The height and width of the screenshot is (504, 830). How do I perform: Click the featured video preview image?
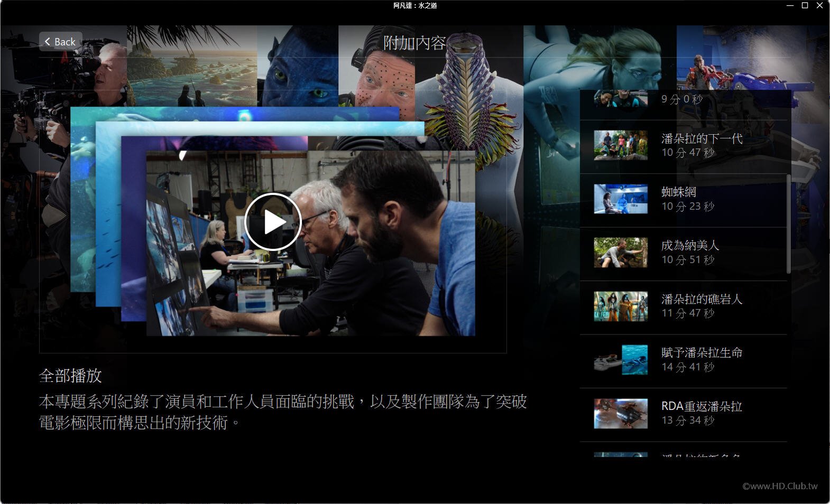(x=310, y=243)
